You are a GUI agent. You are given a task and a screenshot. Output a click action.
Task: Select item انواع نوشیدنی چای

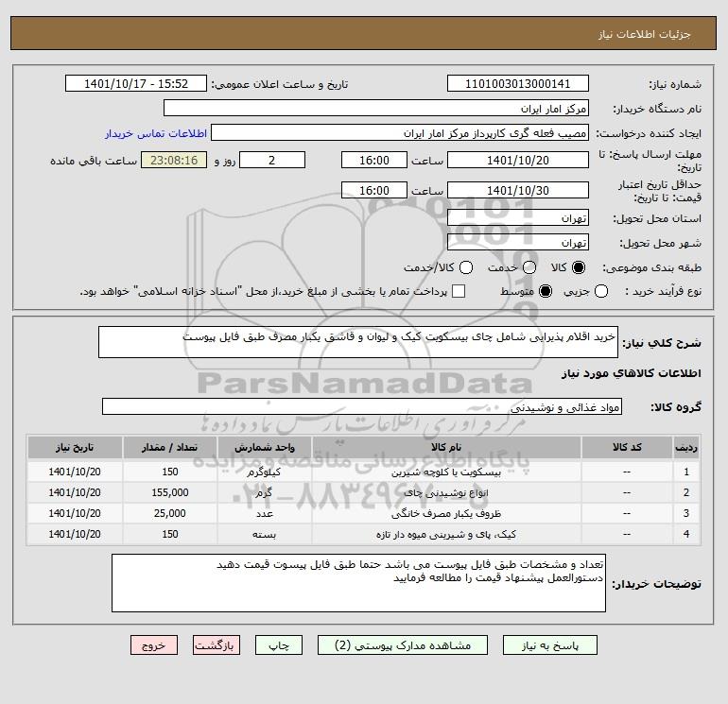446,493
